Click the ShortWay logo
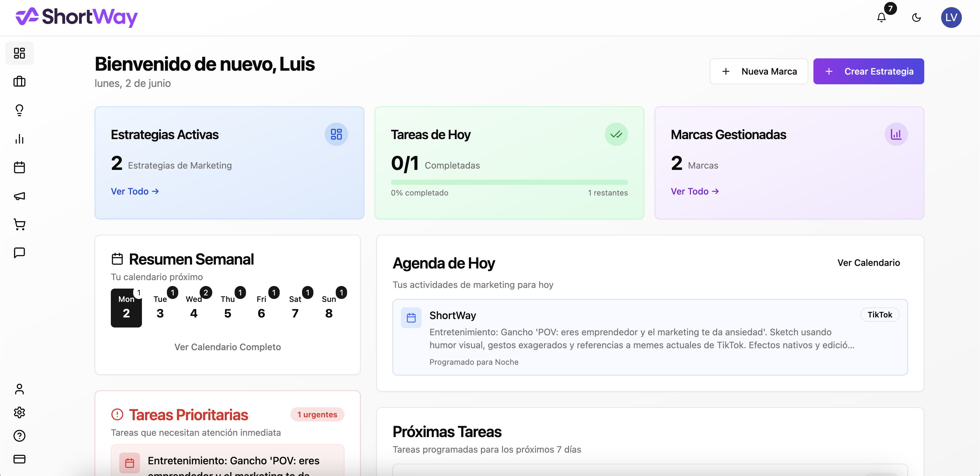This screenshot has width=980, height=476. pos(76,17)
